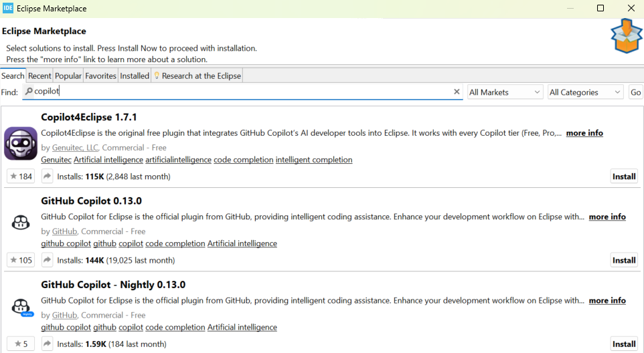Open more info link for GitHub Copilot Nightly
The image size is (644, 353).
(607, 300)
